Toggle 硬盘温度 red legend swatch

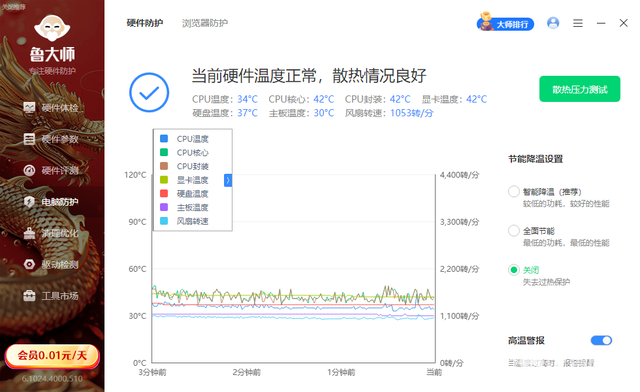[x=164, y=193]
